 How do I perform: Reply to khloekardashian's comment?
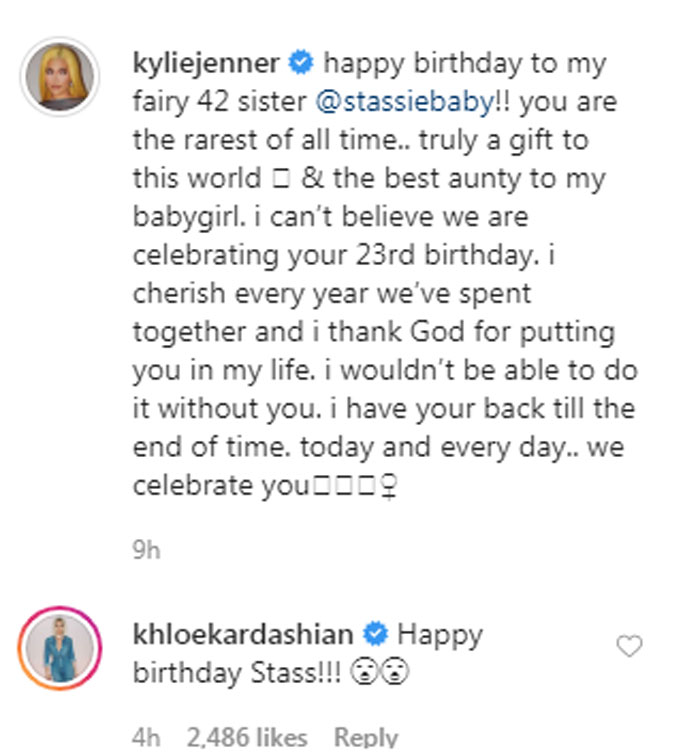pyautogui.click(x=366, y=738)
